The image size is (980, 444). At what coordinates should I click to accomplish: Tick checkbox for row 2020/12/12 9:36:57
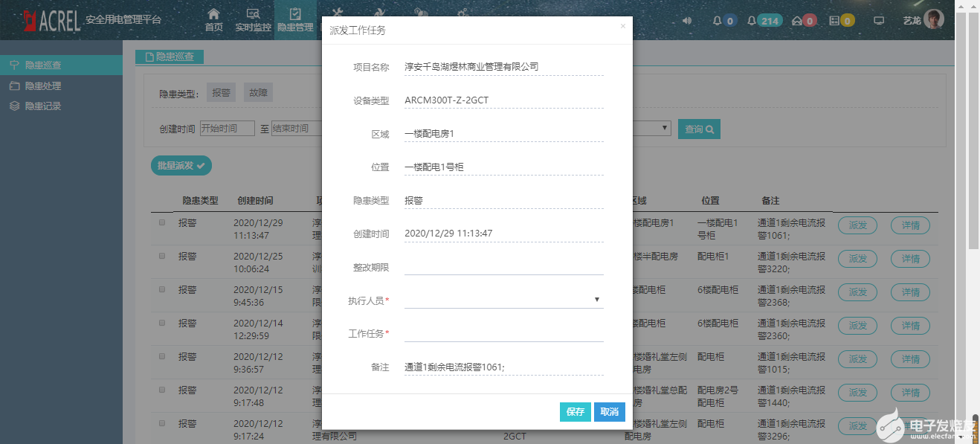[x=162, y=356]
